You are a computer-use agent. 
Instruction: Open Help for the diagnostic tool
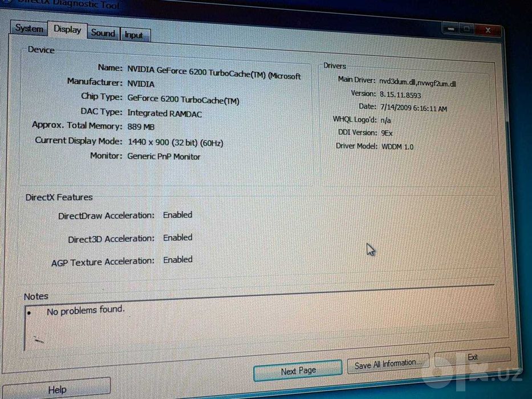tap(57, 389)
